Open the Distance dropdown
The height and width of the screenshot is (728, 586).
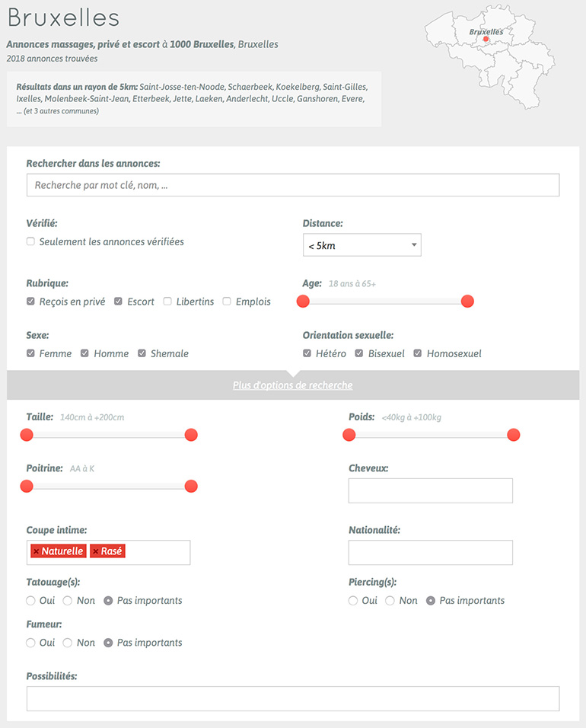click(x=361, y=245)
